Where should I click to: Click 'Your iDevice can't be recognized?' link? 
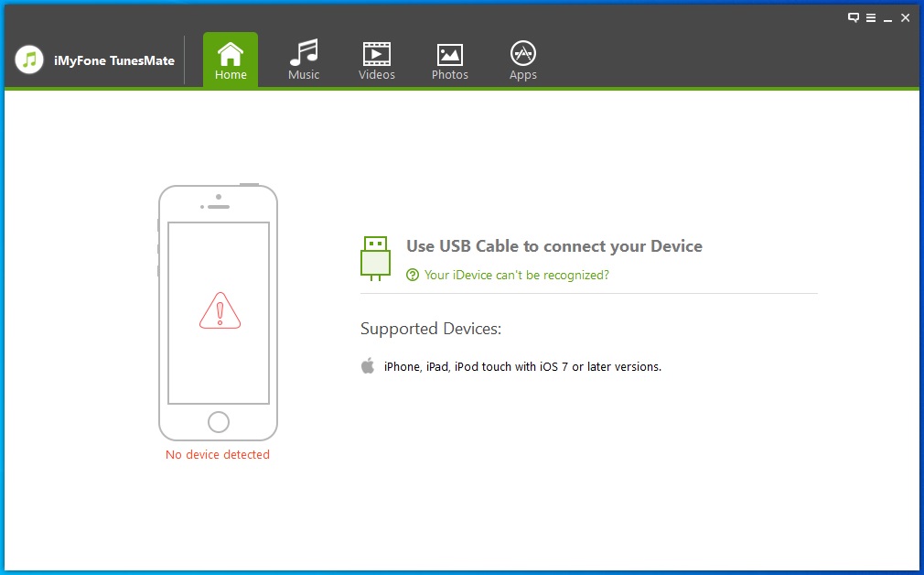517,275
